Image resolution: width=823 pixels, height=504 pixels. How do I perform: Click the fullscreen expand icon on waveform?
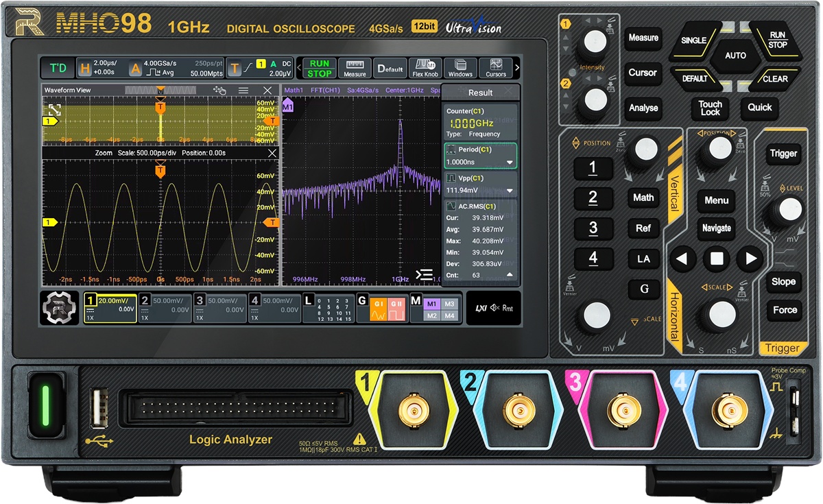(x=54, y=110)
